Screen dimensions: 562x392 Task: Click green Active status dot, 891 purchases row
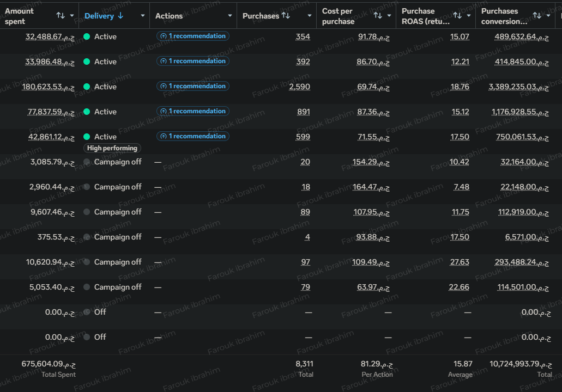[87, 112]
